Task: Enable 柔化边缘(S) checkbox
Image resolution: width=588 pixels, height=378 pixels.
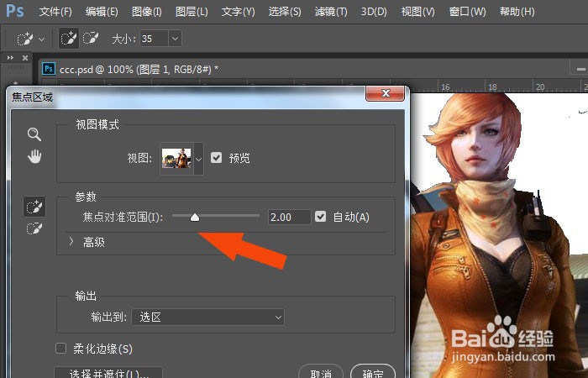Action: click(x=60, y=349)
